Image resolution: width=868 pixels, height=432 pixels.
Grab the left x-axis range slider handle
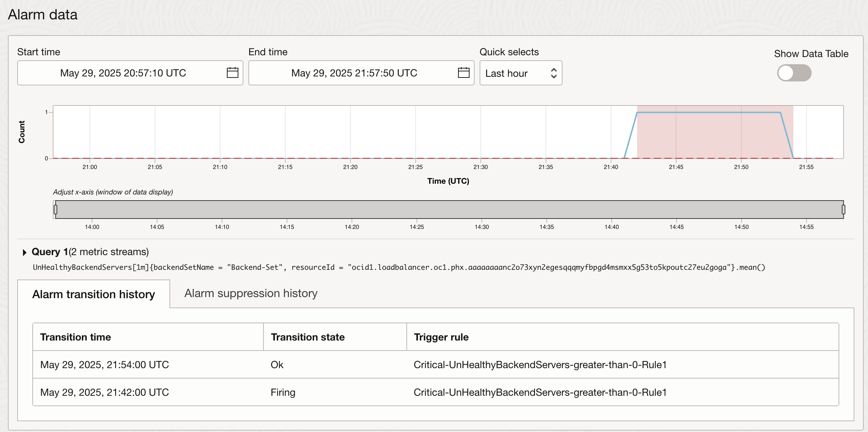click(x=55, y=210)
